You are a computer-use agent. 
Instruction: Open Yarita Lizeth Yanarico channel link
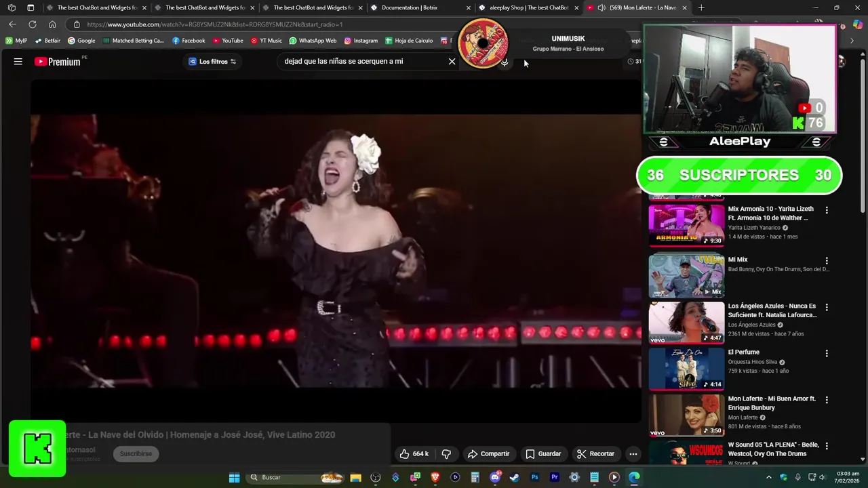pyautogui.click(x=754, y=228)
